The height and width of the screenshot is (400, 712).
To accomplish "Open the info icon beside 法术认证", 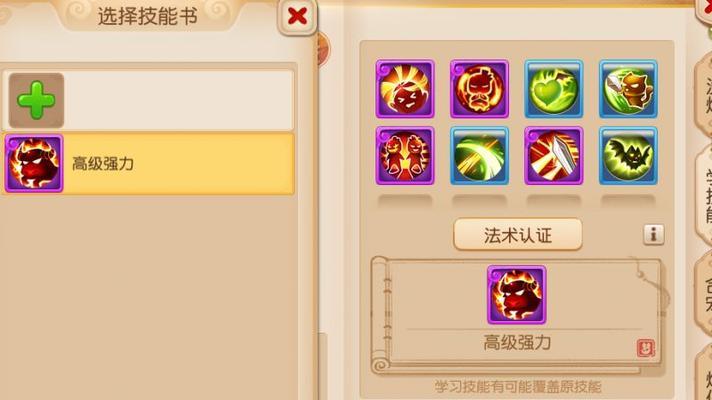I will click(653, 235).
